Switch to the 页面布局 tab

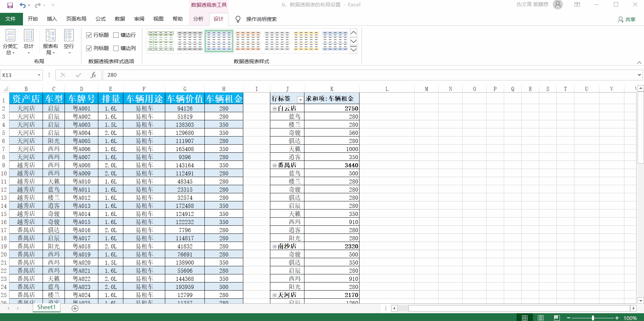point(76,19)
